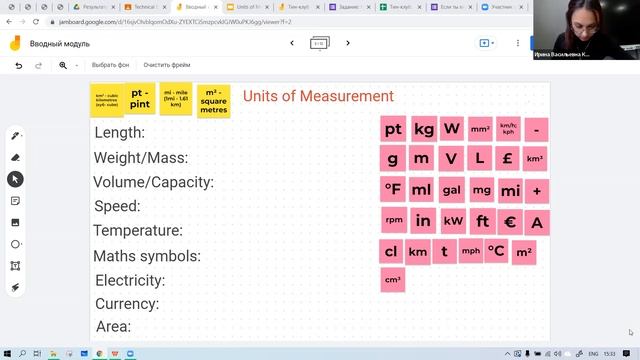Viewport: 640px width, 360px height.
Task: Switch to the "Задание" browser tab
Action: coord(349,7)
